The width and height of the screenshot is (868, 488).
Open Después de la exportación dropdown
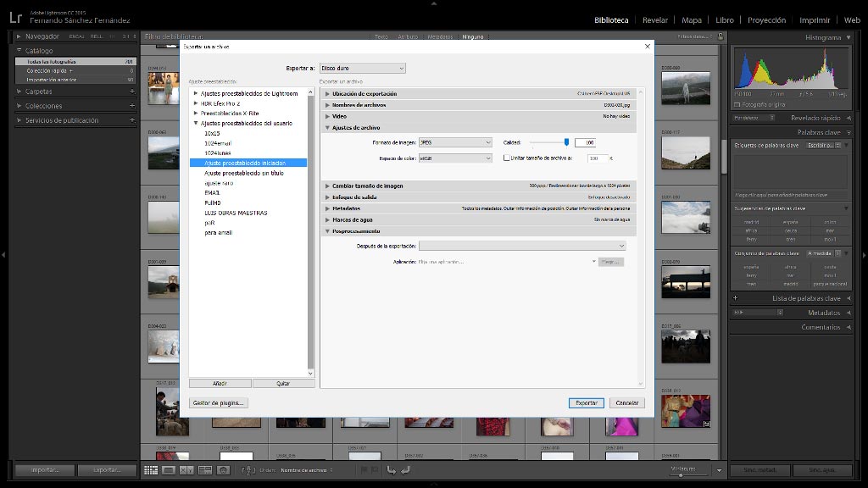click(x=522, y=246)
